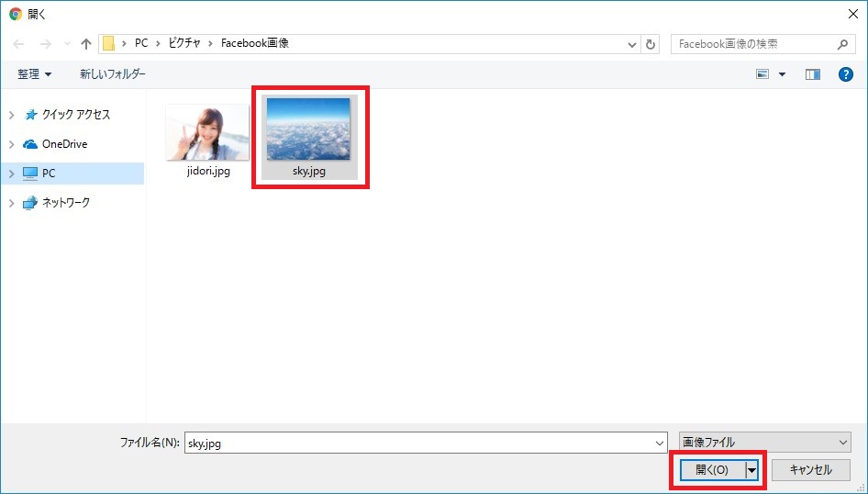
Task: Expand the PC tree node
Action: pyautogui.click(x=12, y=174)
